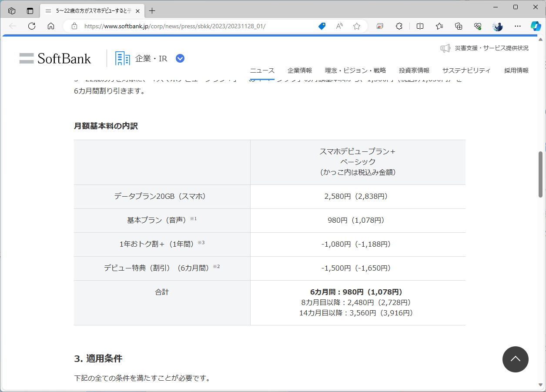This screenshot has height=392, width=546.
Task: Open the Favorites bar star-list menu
Action: [439, 26]
